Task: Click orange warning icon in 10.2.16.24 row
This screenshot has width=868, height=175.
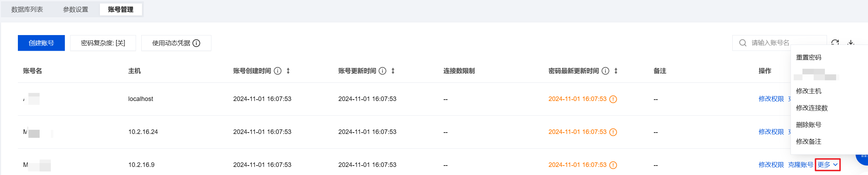Action: tap(613, 132)
